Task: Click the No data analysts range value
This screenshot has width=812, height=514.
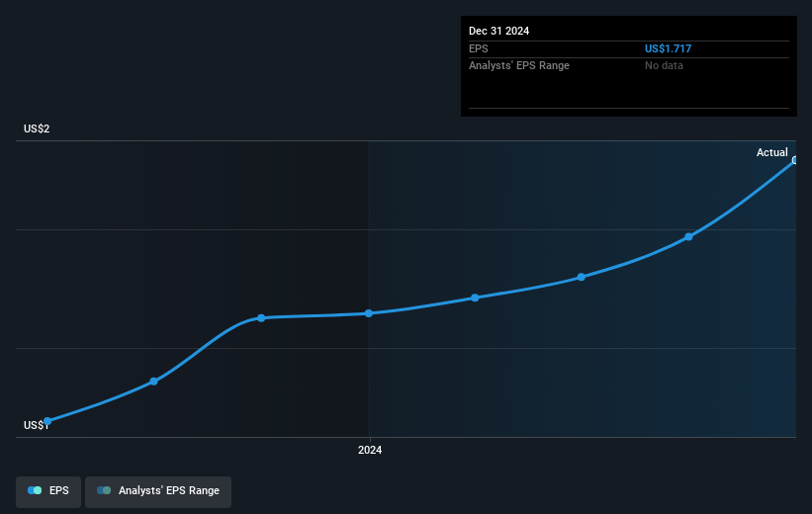Action: [x=664, y=66]
